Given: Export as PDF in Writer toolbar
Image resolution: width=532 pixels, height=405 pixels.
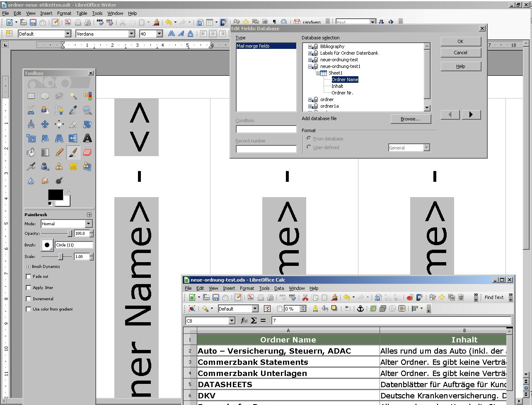Looking at the screenshot, I should 68,22.
